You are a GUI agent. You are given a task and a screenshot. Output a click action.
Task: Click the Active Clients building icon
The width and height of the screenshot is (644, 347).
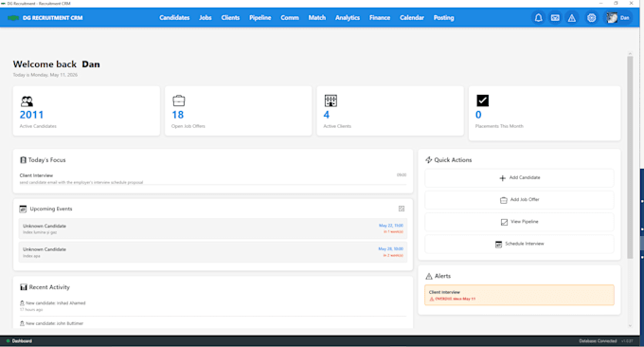pyautogui.click(x=331, y=100)
